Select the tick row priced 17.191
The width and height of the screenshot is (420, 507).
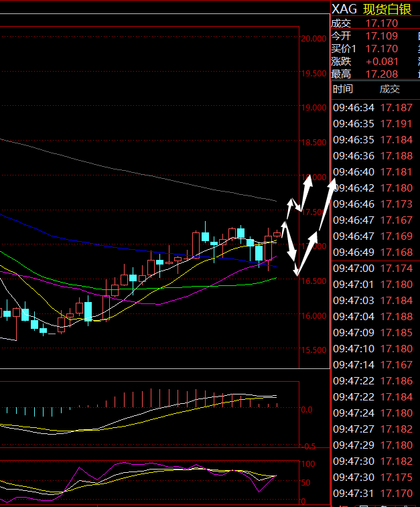click(x=373, y=124)
